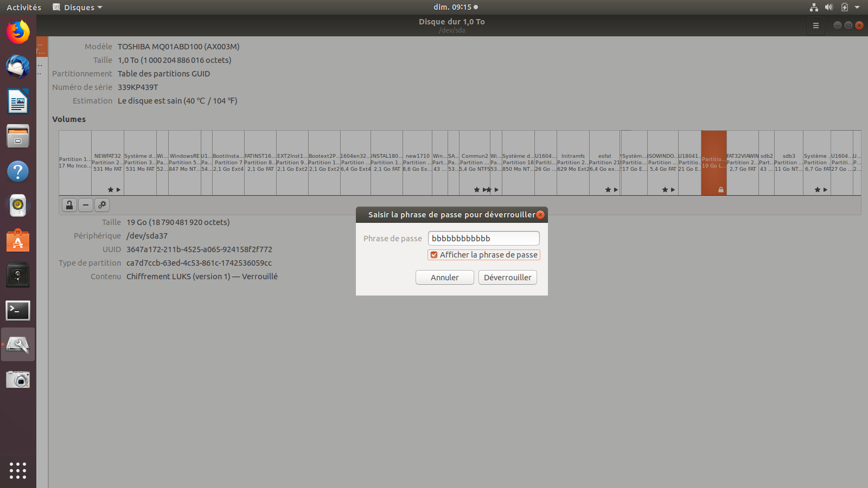Open the Disques application menu
The width and height of the screenshot is (868, 488).
point(78,7)
